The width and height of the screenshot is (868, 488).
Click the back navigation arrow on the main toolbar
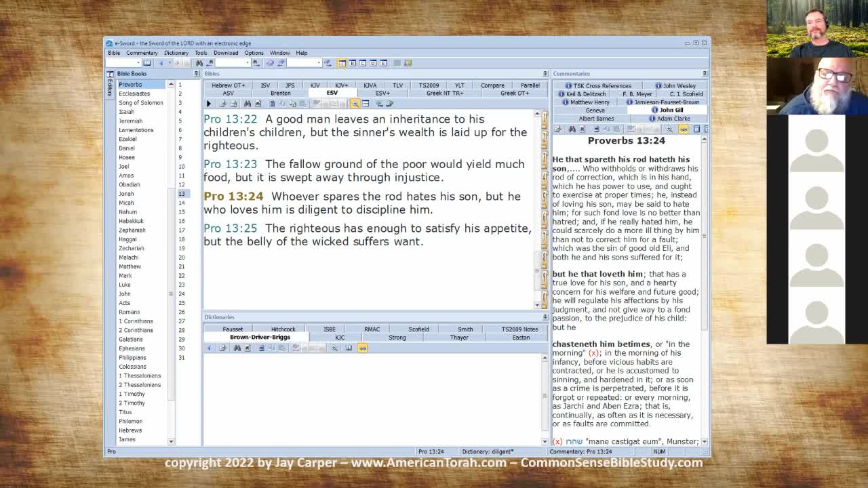(x=161, y=62)
